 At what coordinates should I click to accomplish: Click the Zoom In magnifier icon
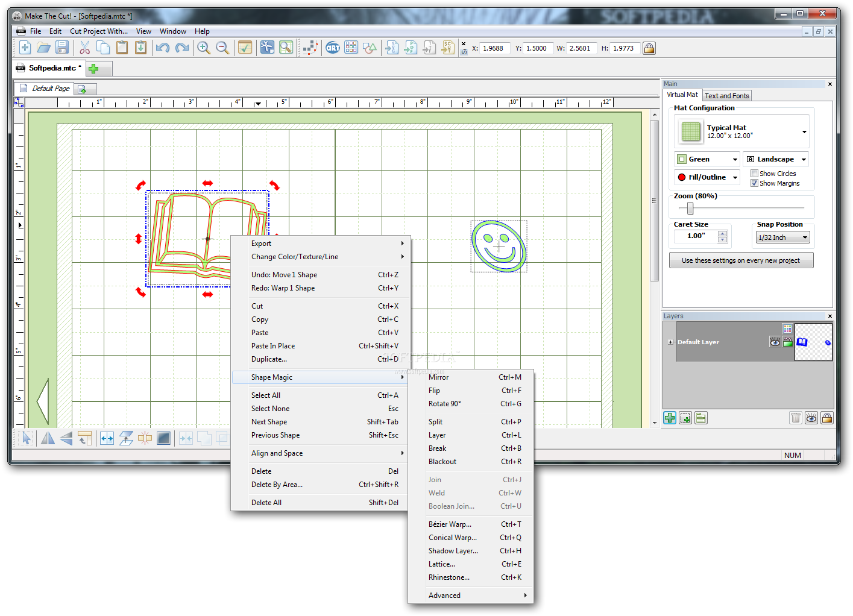pyautogui.click(x=204, y=48)
